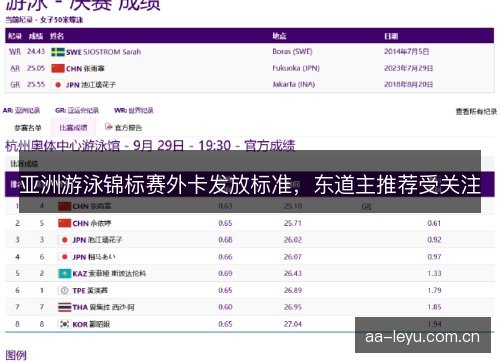Screen dimensions: 500x362
Task: Click the final time 25.71
Action: click(x=293, y=223)
